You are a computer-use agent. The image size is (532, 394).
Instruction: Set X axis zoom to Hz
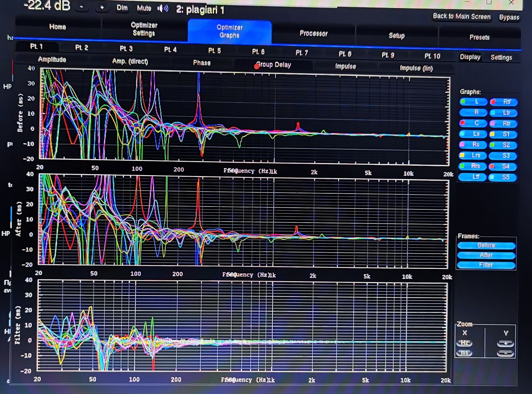(x=464, y=343)
